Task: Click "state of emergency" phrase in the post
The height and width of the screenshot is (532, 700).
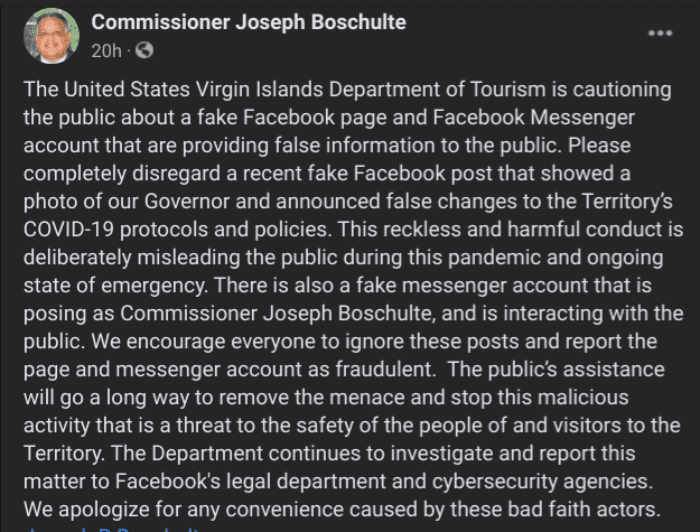Action: point(113,286)
